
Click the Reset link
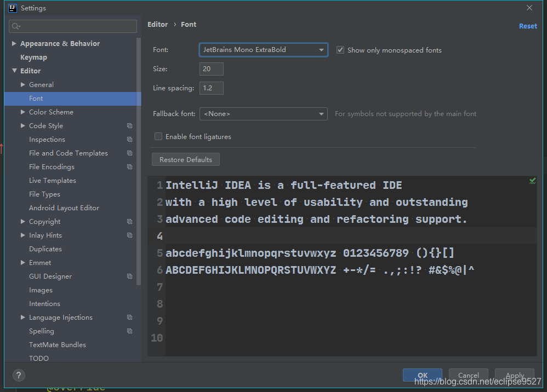click(528, 26)
